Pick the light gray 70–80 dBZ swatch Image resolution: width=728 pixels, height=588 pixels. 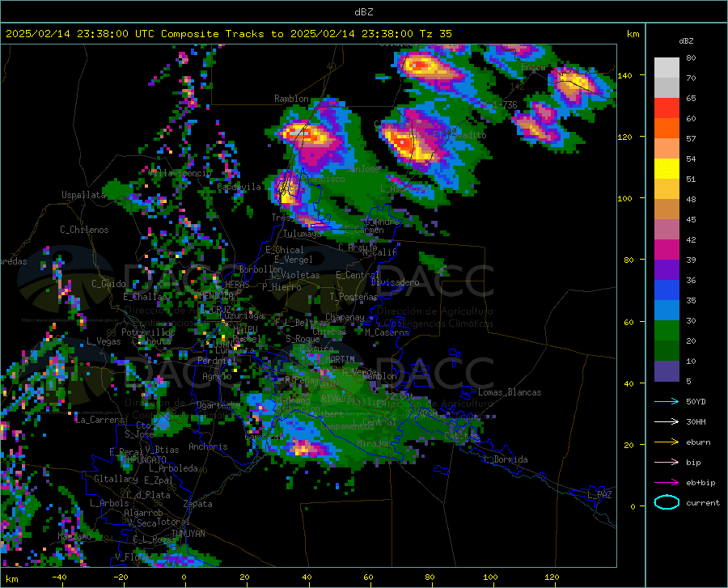(667, 68)
